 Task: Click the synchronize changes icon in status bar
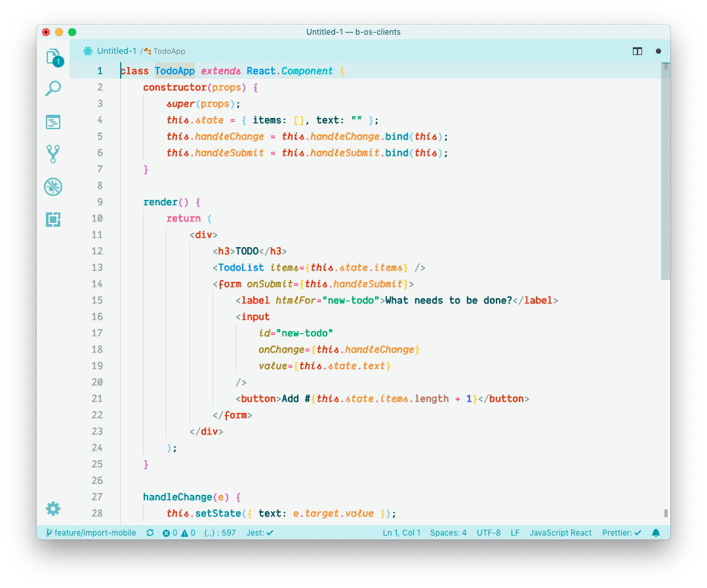click(x=150, y=533)
